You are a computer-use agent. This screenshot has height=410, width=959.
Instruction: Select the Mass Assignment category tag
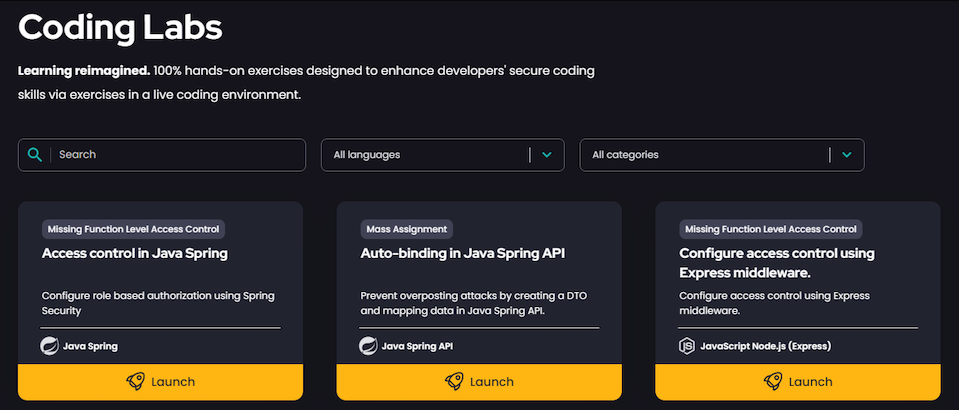tap(406, 229)
